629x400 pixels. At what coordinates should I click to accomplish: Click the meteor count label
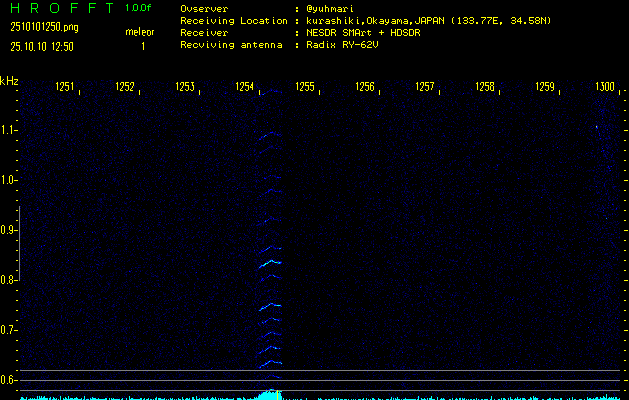(140, 32)
